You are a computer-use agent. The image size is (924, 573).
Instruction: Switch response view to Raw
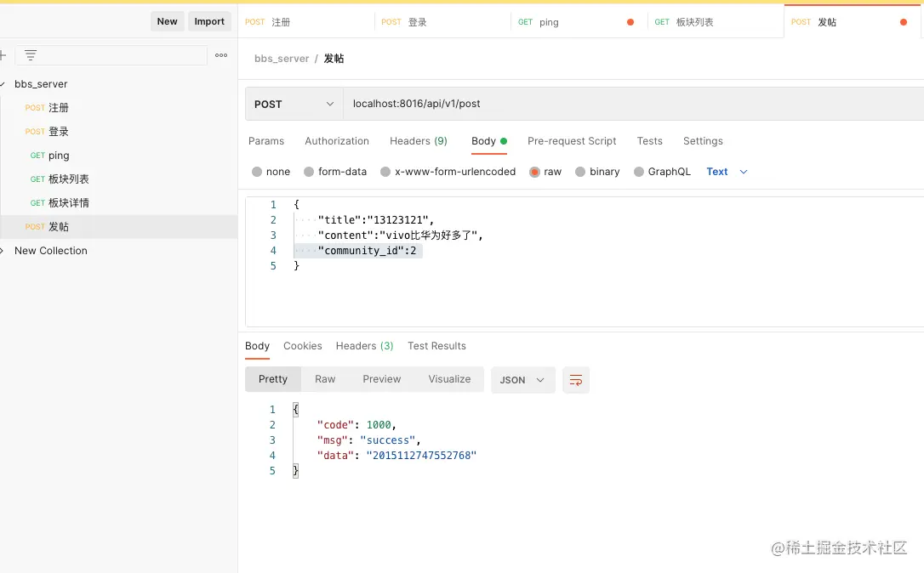point(325,379)
